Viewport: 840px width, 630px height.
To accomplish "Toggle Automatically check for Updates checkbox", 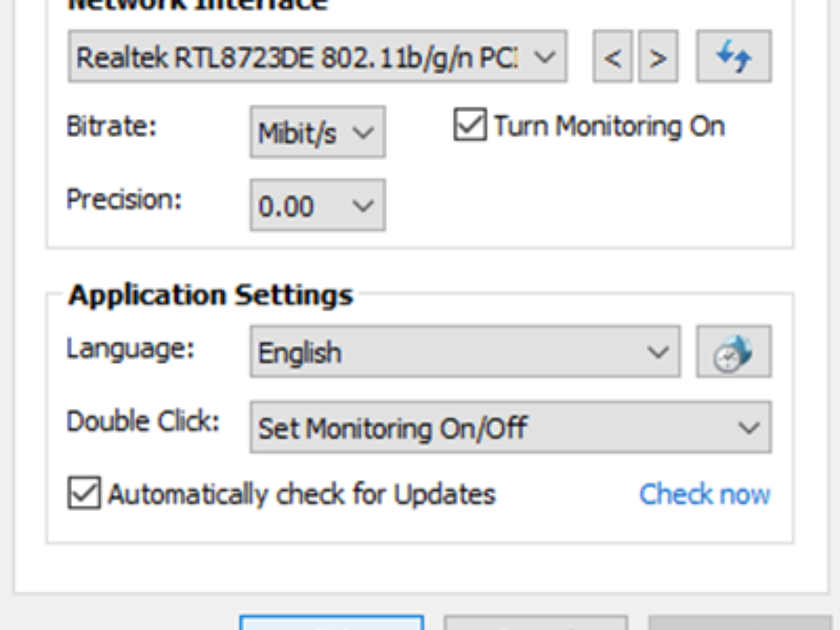I will coord(84,493).
